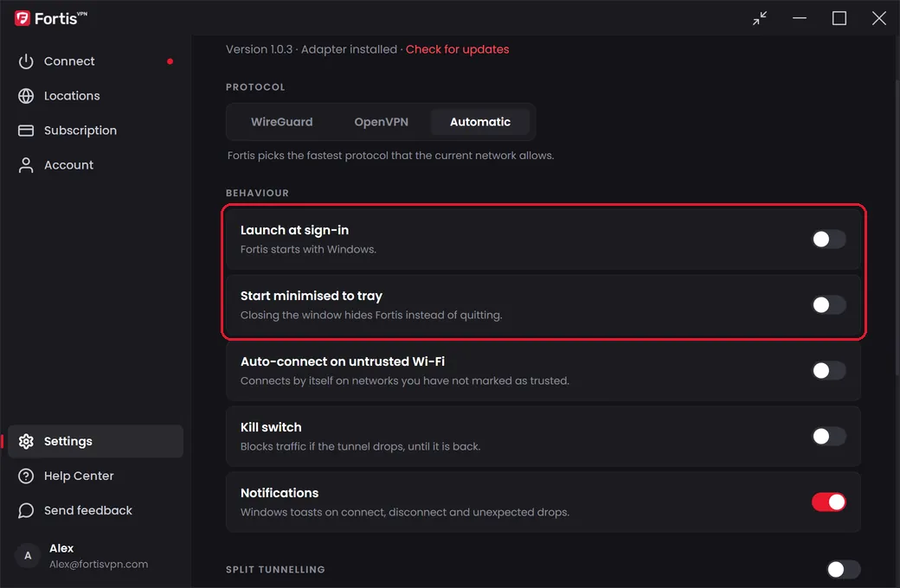Click the Connect power icon
Screen dimensions: 900x588
(x=26, y=61)
